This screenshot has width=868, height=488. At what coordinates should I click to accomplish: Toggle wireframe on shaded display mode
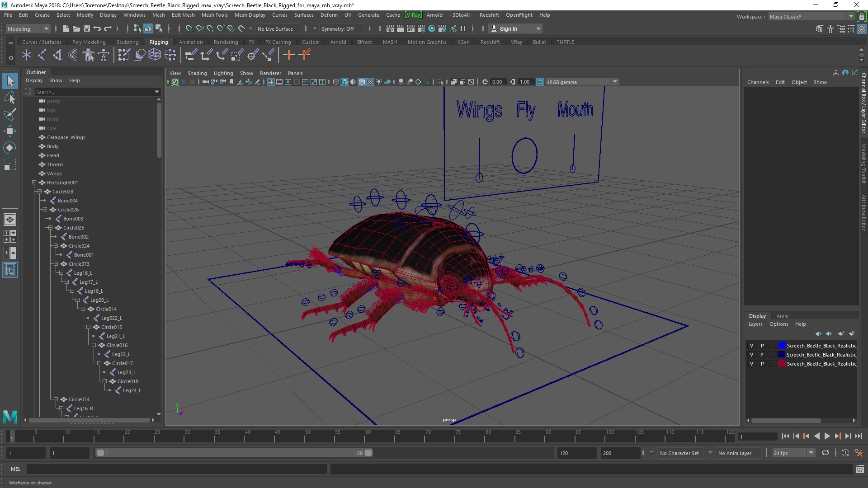(x=363, y=82)
